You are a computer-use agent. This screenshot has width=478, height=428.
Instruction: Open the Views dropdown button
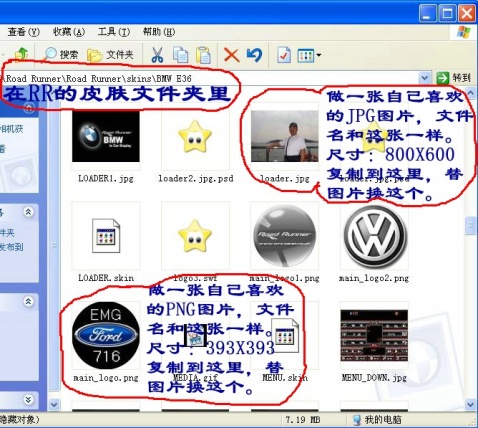309,55
